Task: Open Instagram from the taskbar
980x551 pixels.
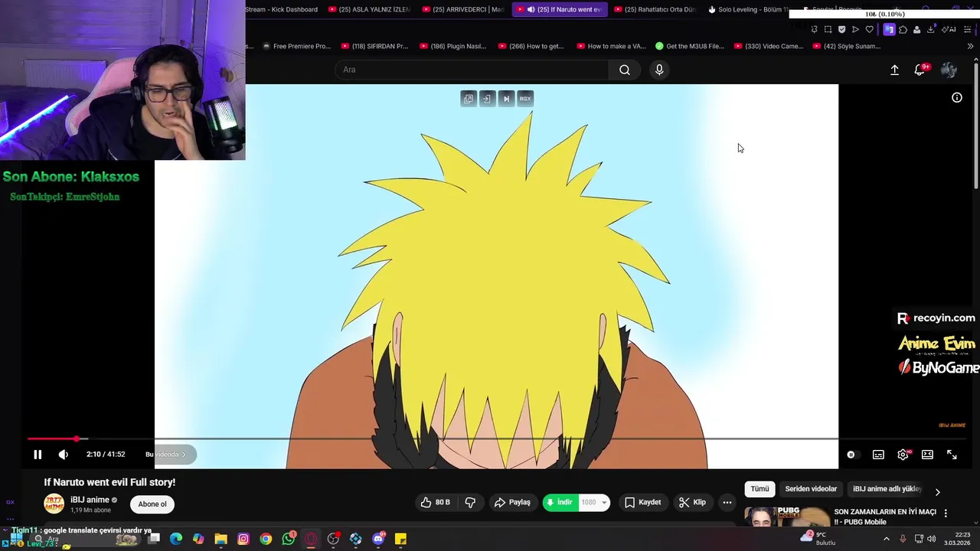Action: click(243, 539)
